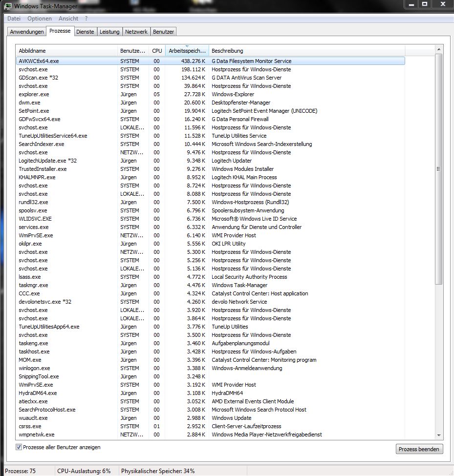Switch to the Leistung tab
The height and width of the screenshot is (476, 454).
click(x=109, y=32)
